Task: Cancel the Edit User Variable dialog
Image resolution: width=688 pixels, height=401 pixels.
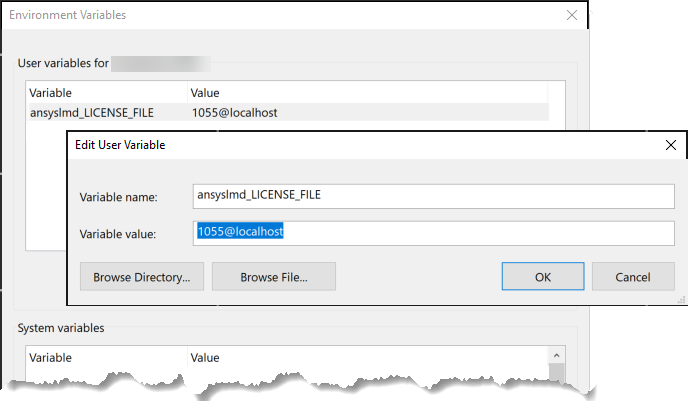Action: click(633, 276)
